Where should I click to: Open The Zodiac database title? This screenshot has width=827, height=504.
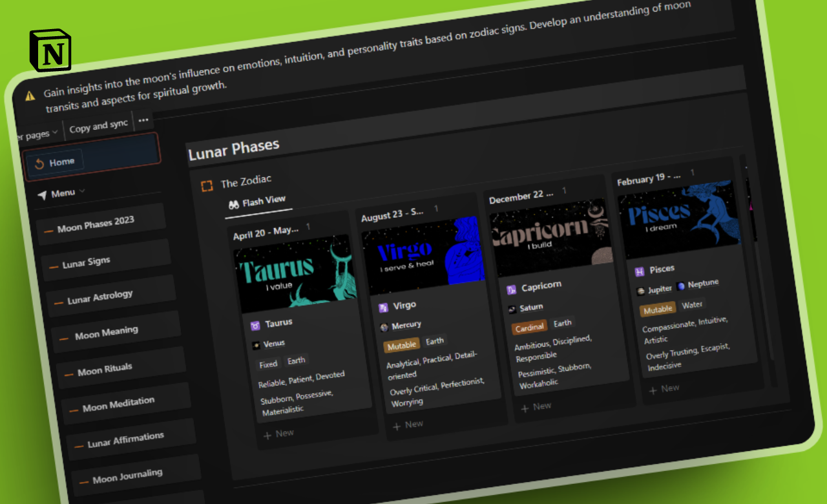click(x=246, y=182)
